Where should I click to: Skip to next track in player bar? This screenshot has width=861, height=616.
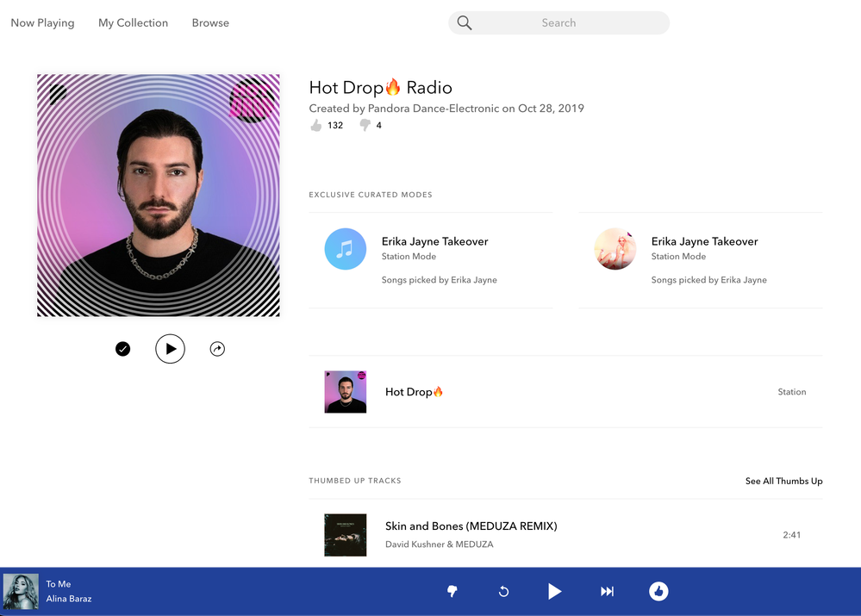pos(607,591)
